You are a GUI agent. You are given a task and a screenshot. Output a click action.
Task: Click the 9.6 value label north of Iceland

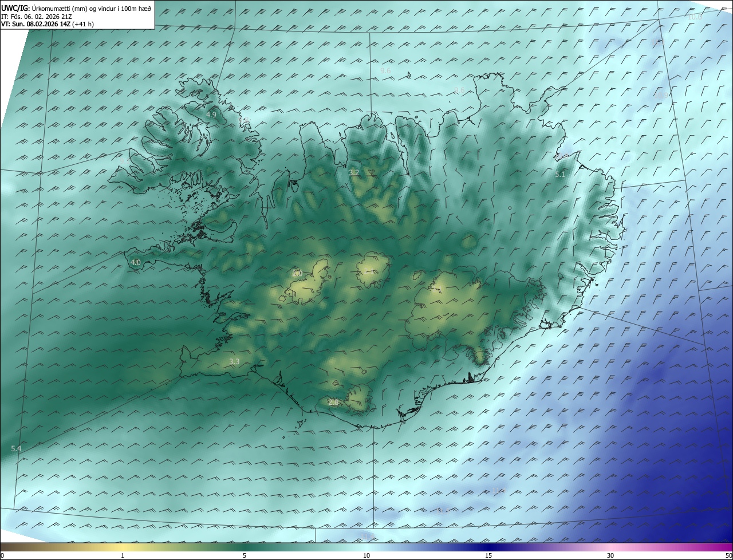coord(385,70)
